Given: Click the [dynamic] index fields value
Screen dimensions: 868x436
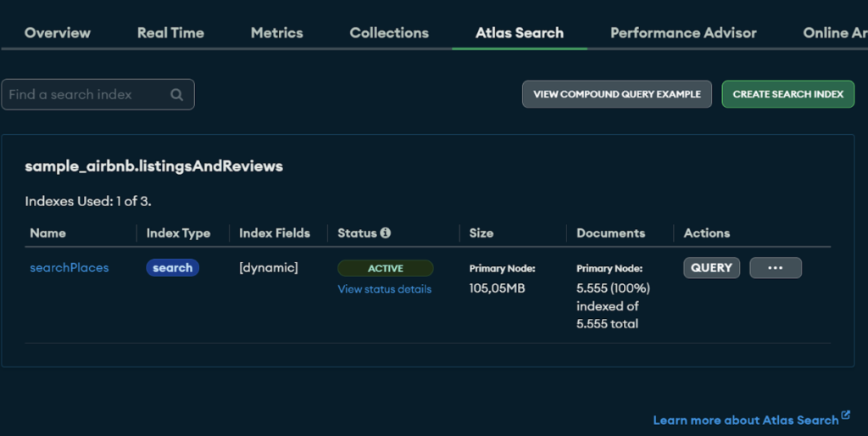Looking at the screenshot, I should 269,267.
